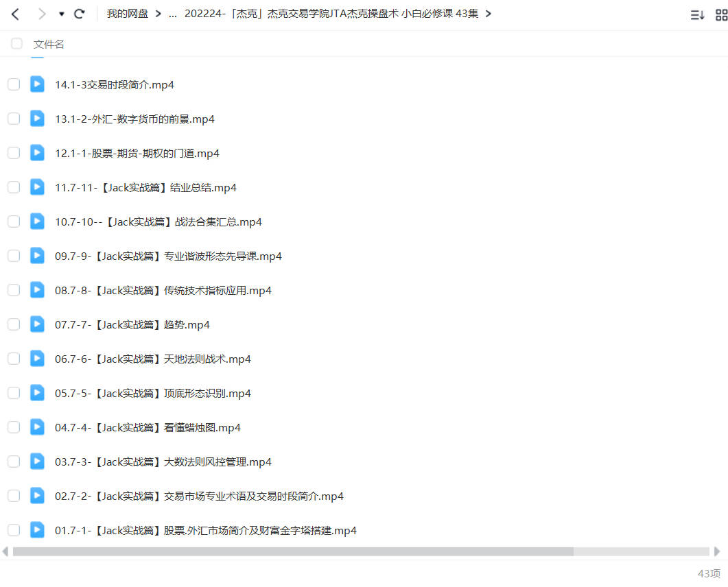Toggle the select-all checkbox next to 文件名

16,44
